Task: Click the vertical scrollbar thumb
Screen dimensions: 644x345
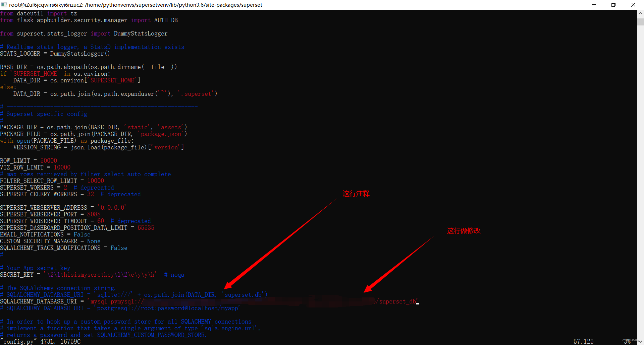Action: pyautogui.click(x=640, y=22)
